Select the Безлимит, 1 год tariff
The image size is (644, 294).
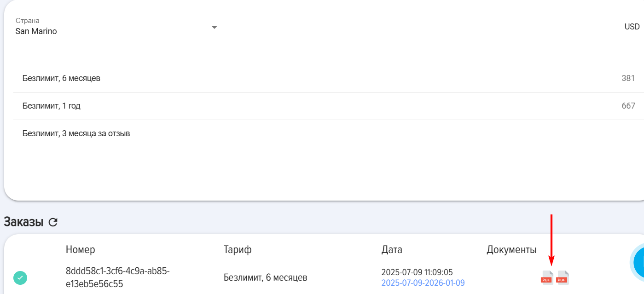(324, 106)
